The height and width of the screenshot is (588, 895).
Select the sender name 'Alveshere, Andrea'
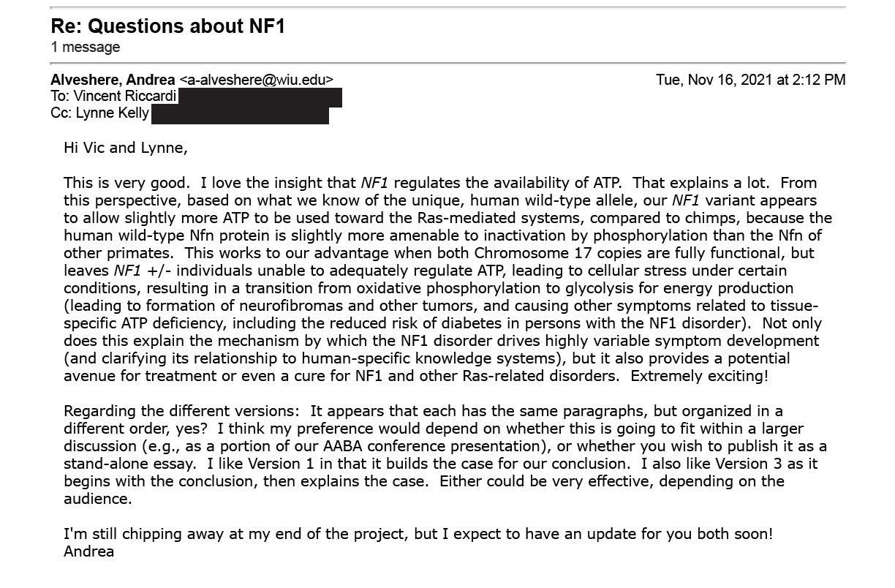(x=113, y=80)
